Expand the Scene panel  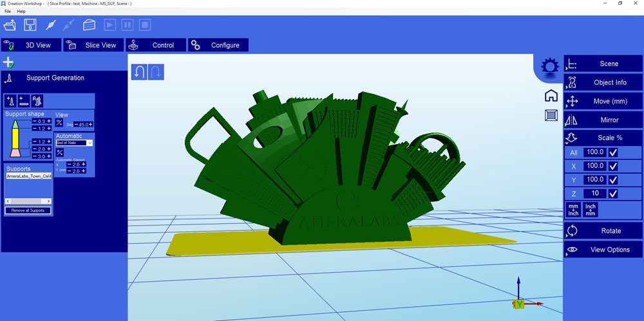point(603,64)
